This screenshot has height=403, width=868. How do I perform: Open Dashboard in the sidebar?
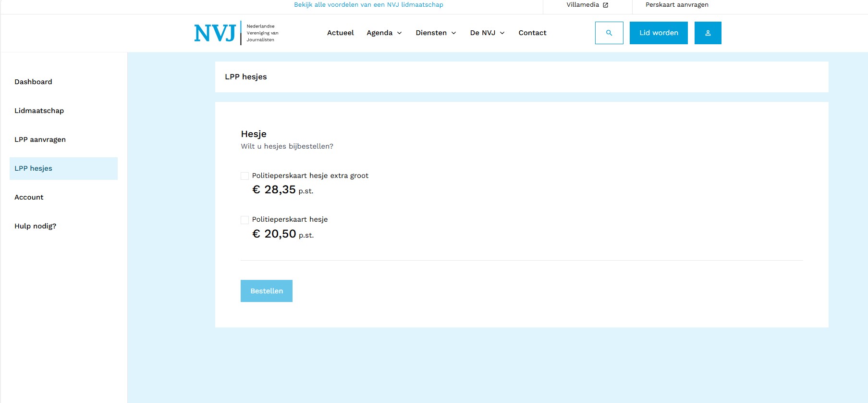[63, 82]
